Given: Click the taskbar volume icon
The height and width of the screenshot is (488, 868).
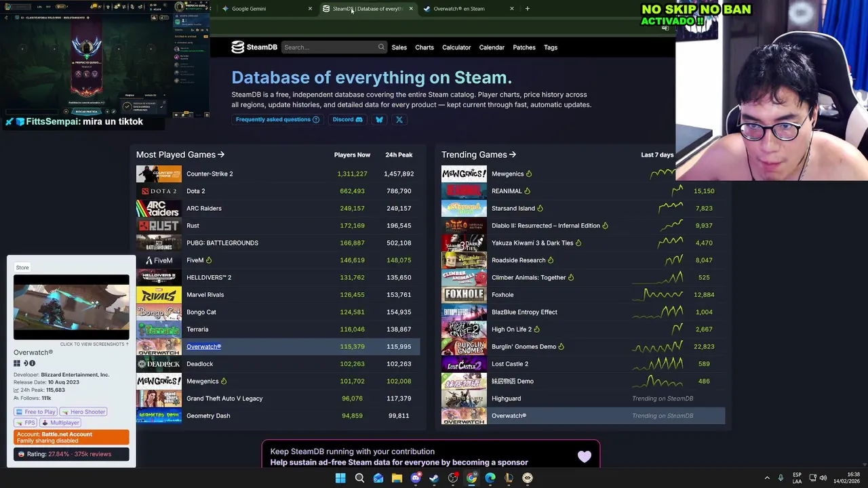Looking at the screenshot, I should tap(823, 478).
